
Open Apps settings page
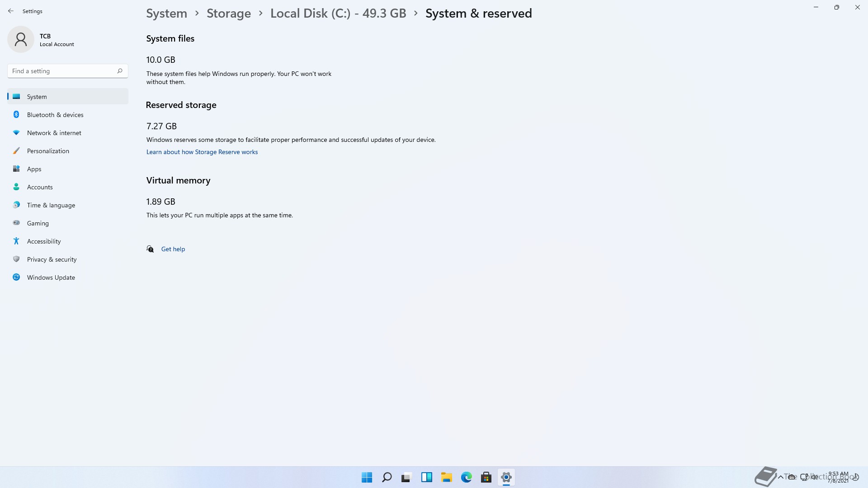68,169
